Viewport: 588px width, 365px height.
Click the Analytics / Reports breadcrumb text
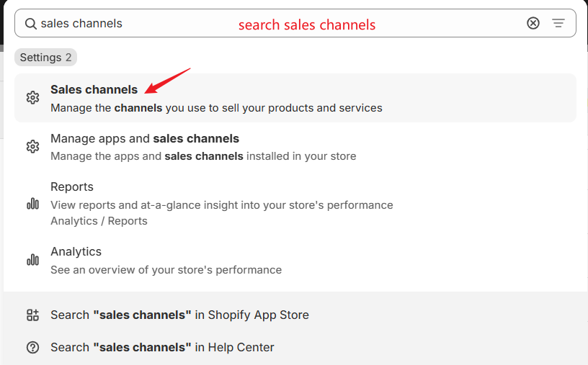click(x=99, y=221)
